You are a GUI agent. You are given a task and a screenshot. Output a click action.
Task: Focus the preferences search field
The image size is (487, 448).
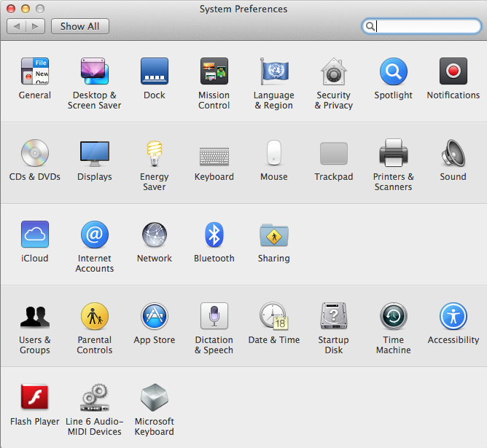(x=421, y=26)
